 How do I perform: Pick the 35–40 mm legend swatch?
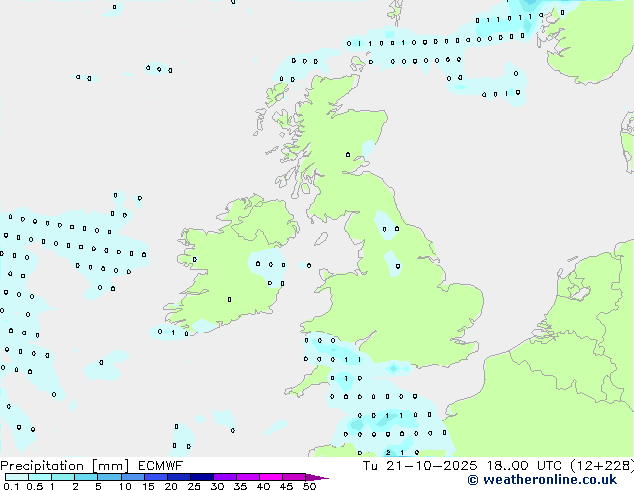pyautogui.click(x=248, y=477)
